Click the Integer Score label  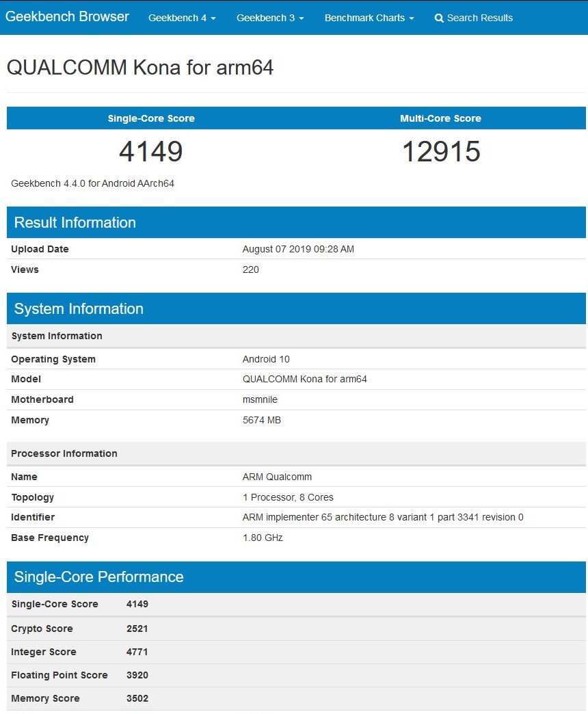click(x=44, y=652)
